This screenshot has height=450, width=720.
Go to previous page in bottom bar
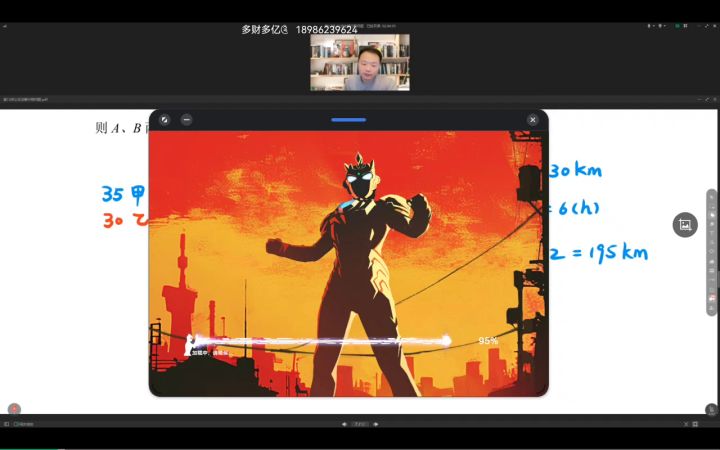(x=344, y=424)
